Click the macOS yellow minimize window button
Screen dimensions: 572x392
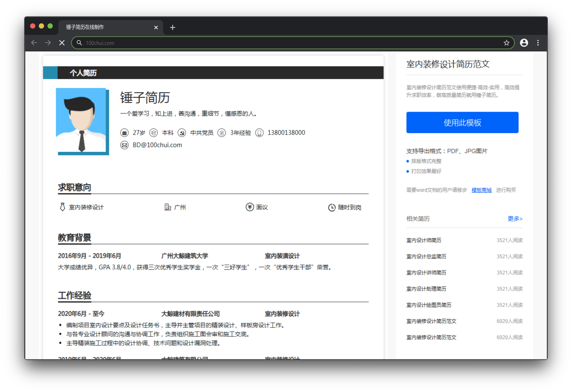click(x=41, y=26)
